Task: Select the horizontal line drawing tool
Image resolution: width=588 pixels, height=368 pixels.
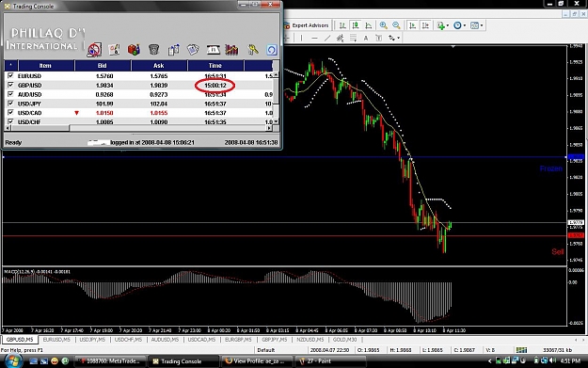Action: (x=314, y=38)
